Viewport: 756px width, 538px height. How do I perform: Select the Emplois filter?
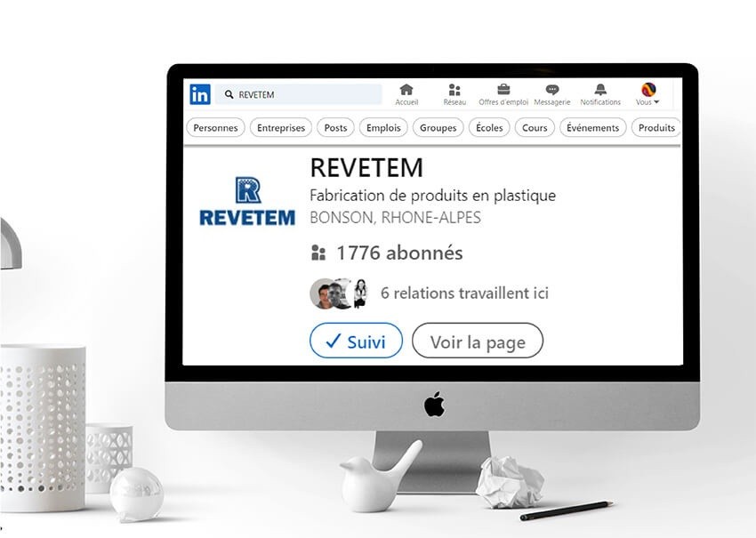point(383,128)
